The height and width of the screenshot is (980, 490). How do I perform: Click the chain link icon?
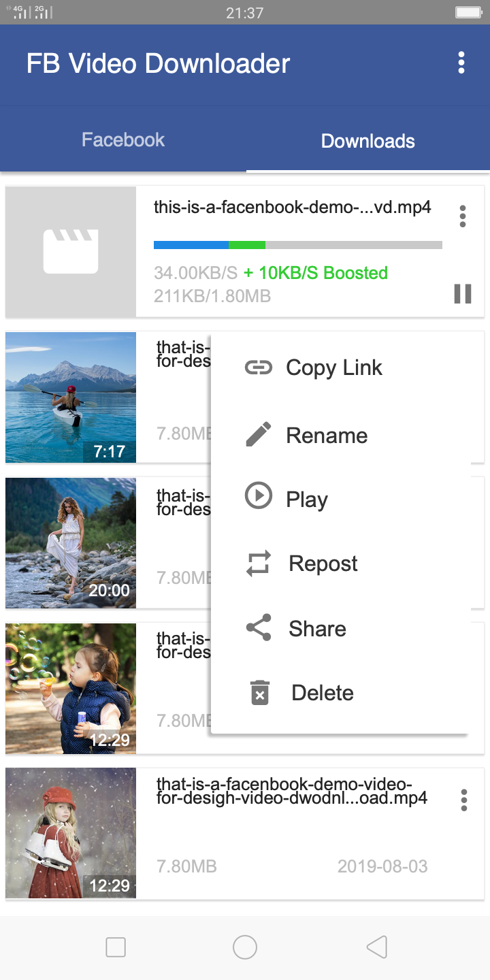coord(259,367)
